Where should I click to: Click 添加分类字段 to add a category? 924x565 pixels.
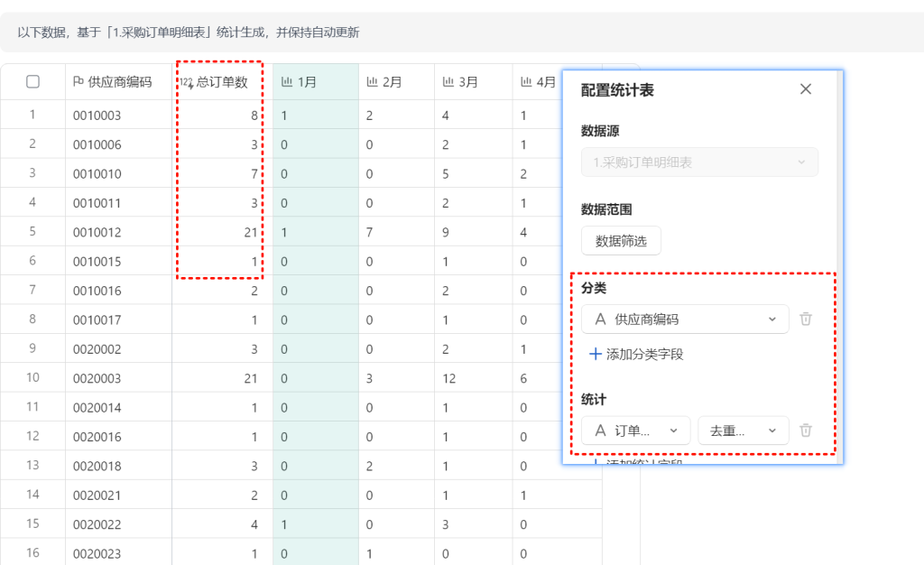pos(636,354)
